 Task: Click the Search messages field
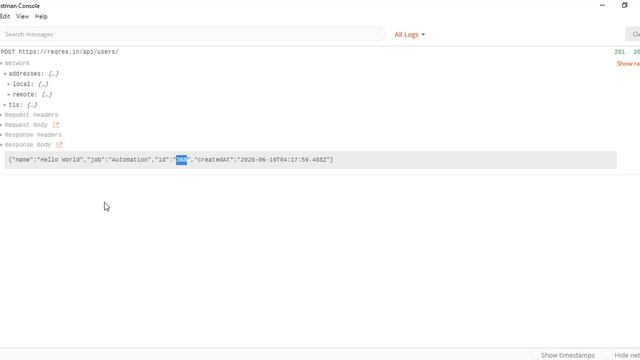pos(192,34)
